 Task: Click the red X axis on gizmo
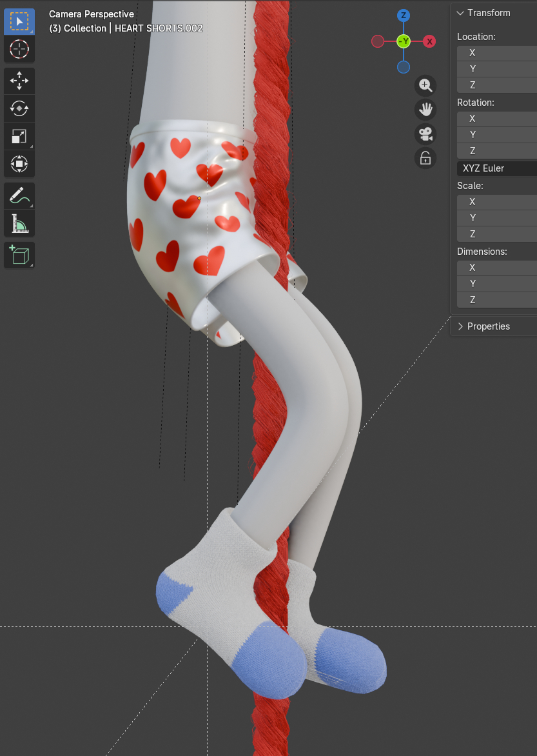(x=429, y=41)
